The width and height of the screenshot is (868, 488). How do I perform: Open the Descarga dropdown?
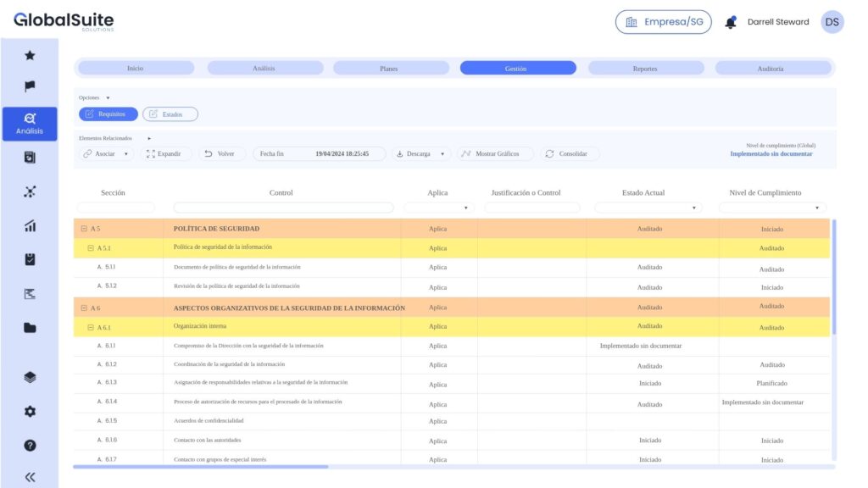coord(421,154)
